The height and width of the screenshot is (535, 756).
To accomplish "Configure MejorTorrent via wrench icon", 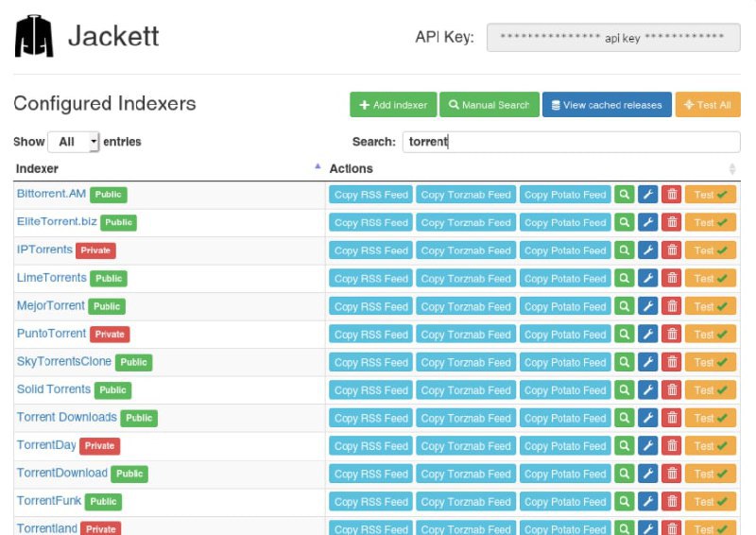I will click(647, 306).
